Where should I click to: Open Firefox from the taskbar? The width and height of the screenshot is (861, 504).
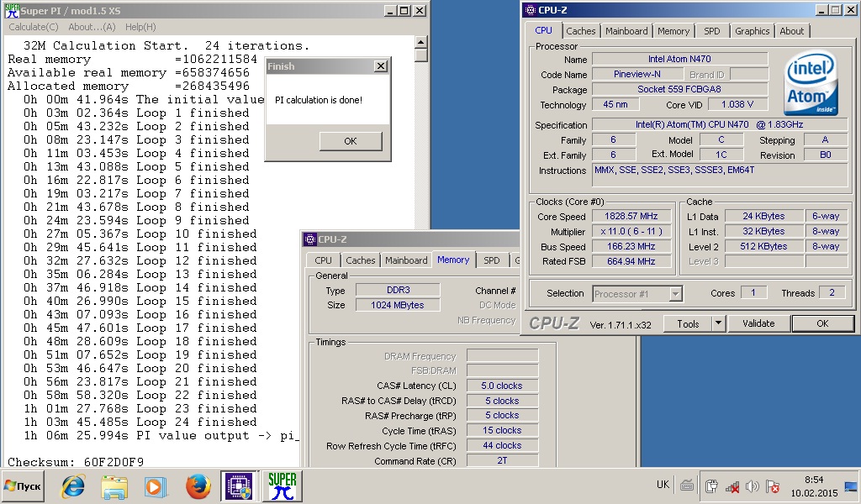tap(197, 486)
